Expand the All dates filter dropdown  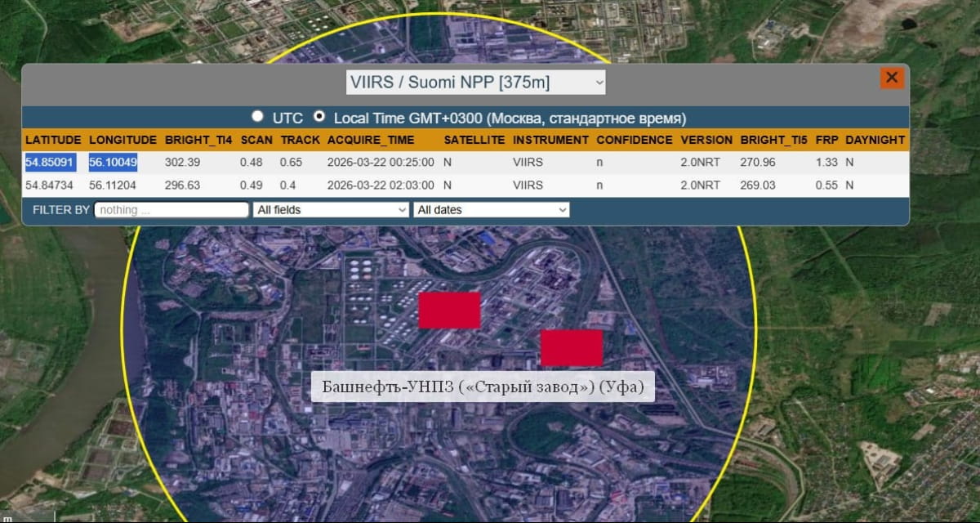(x=492, y=210)
